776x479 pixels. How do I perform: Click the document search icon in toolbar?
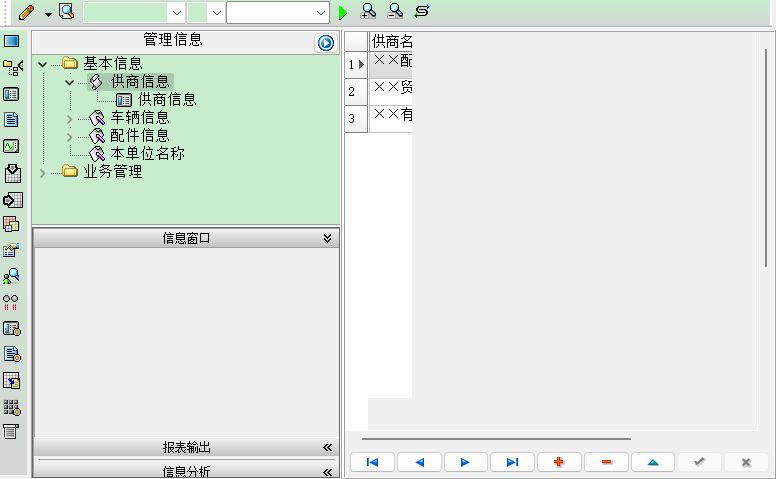click(x=66, y=11)
